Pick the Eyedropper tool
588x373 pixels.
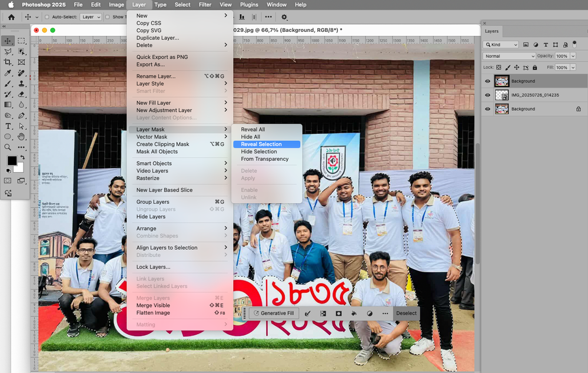click(x=8, y=72)
